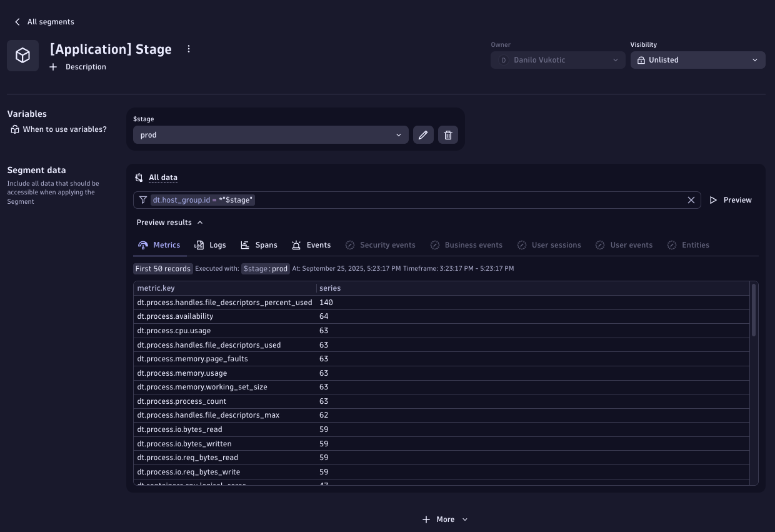Image resolution: width=775 pixels, height=532 pixels.
Task: Open the Events tab
Action: (311, 245)
